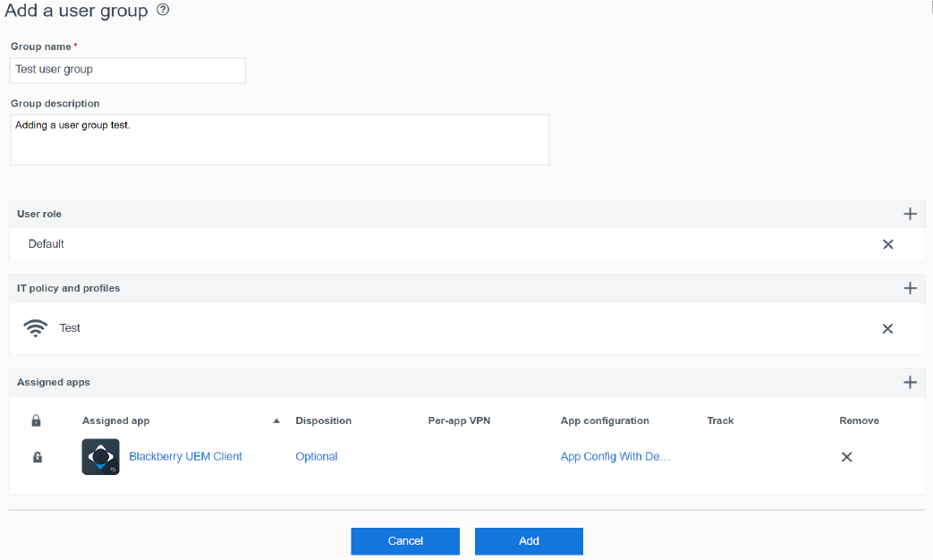Sort by Assigned app using arrow
This screenshot has height=560, width=933.
276,420
